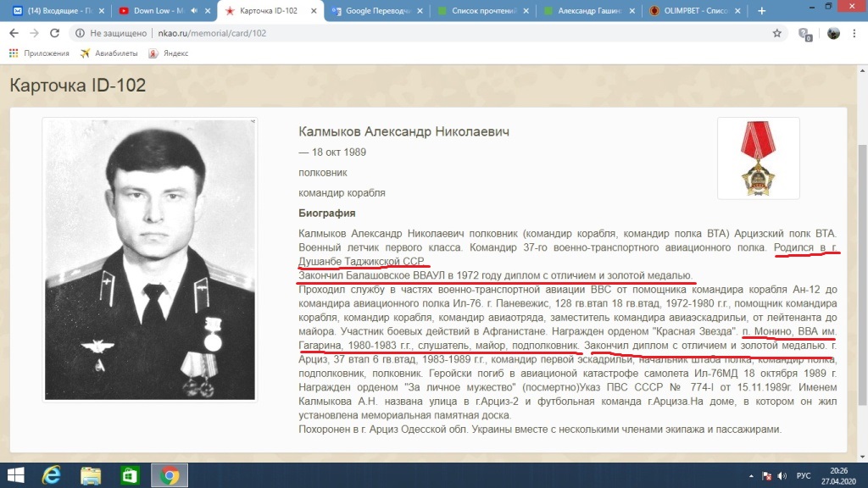Click the browser back arrow

pos(14,33)
